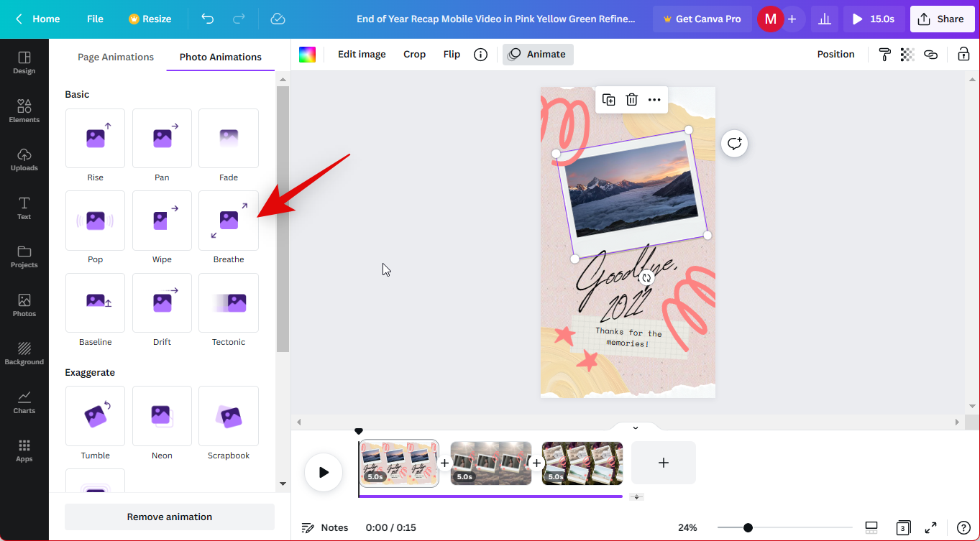Toggle the lock icon for the element

pyautogui.click(x=963, y=55)
